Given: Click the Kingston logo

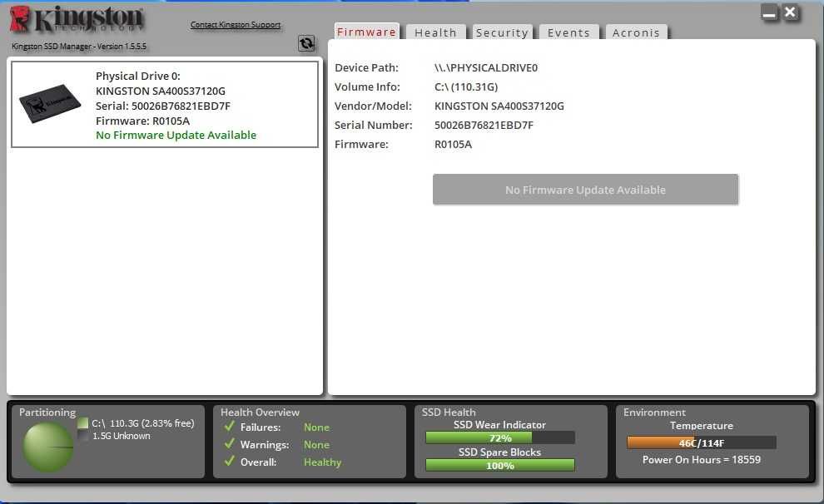Looking at the screenshot, I should coord(77,20).
